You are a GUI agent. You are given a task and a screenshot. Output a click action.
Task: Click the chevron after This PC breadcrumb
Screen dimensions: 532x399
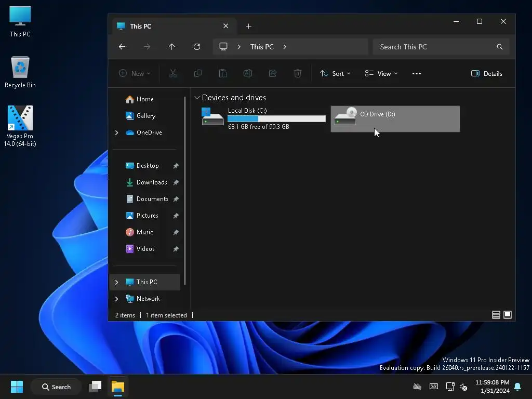[285, 47]
